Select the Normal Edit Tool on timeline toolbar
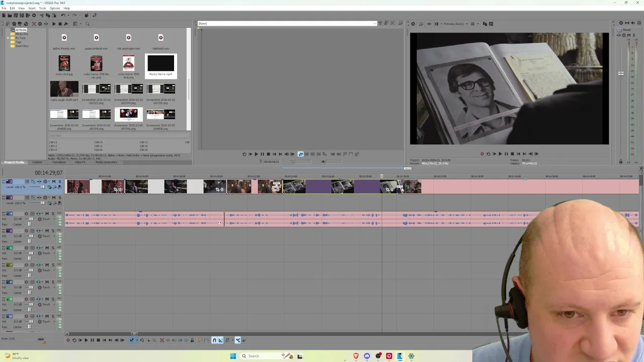The width and height of the screenshot is (644, 362). 132,340
